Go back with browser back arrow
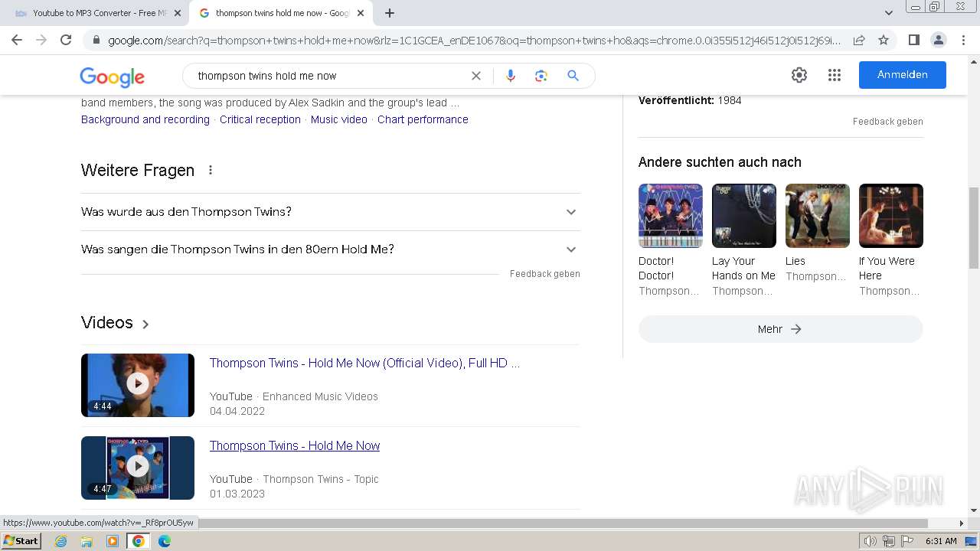The image size is (980, 551). (17, 40)
